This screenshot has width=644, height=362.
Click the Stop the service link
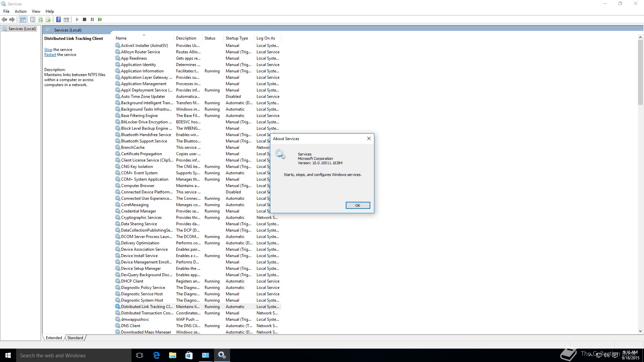[x=48, y=50]
